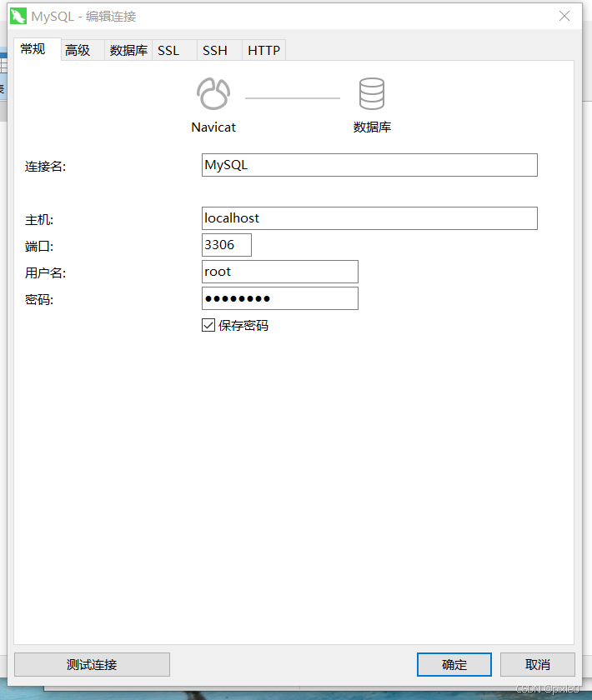Click the database cylinder icon
Image resolution: width=592 pixels, height=700 pixels.
pos(372,93)
